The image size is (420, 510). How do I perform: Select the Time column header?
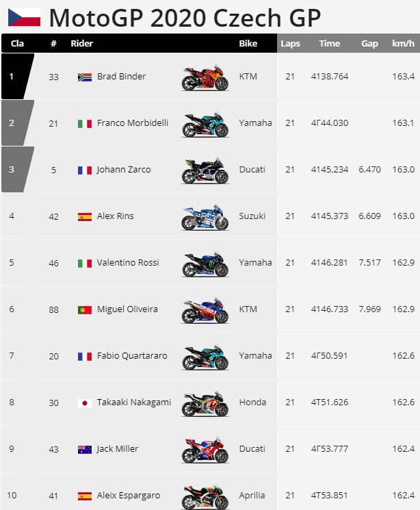(x=329, y=43)
